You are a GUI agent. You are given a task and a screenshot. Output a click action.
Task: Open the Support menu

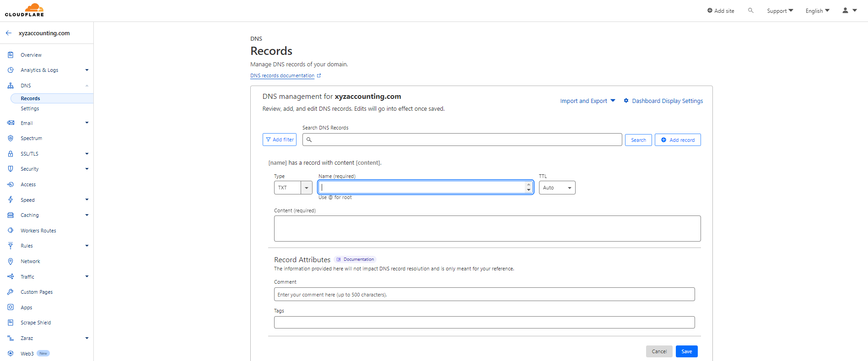pyautogui.click(x=780, y=11)
